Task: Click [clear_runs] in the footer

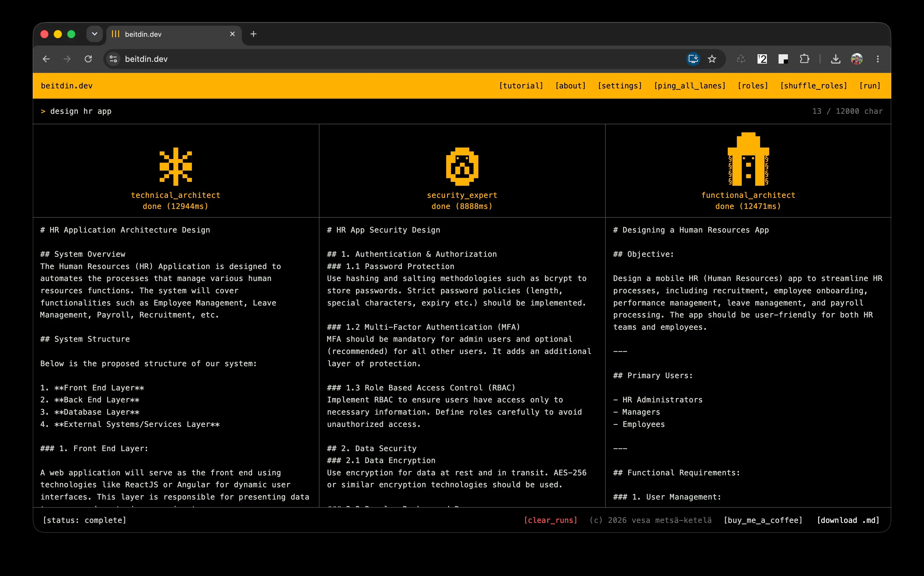Action: [550, 520]
